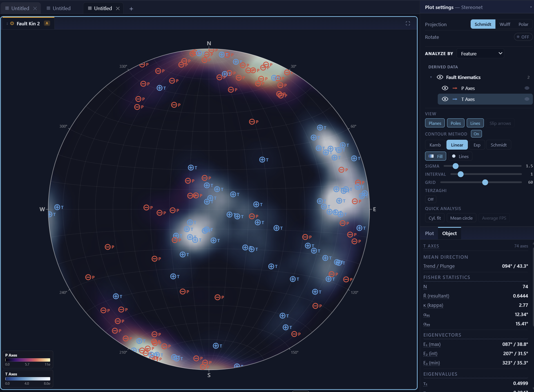Select the Fill contour style

coord(435,156)
